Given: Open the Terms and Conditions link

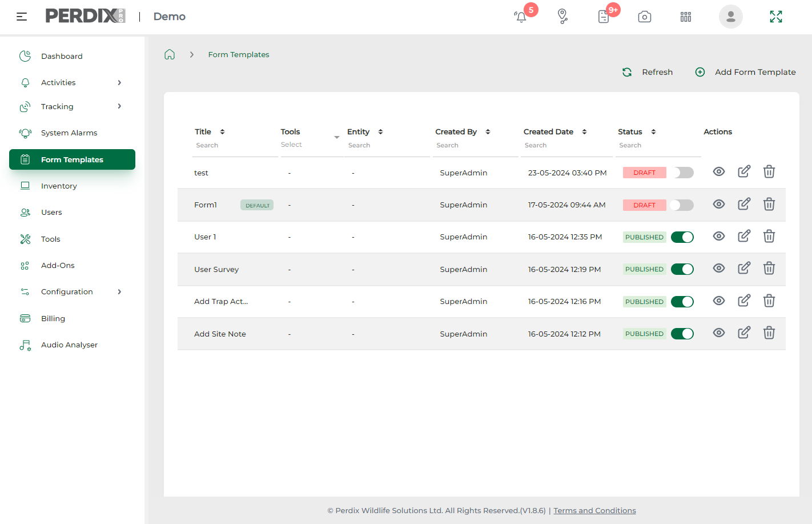Looking at the screenshot, I should (594, 510).
